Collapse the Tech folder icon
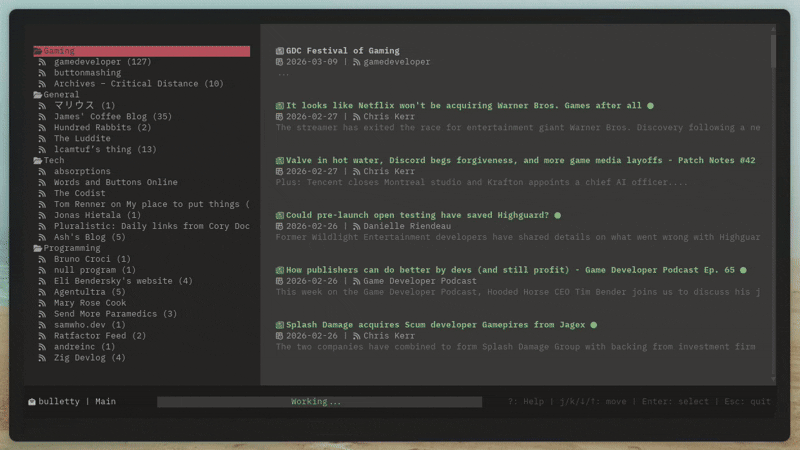This screenshot has height=450, width=800. 38,161
